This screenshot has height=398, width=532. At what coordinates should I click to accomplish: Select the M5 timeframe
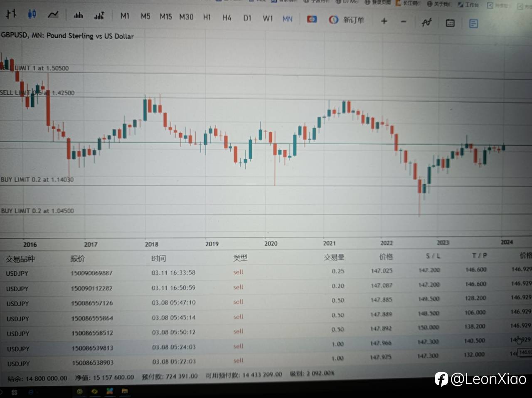tap(145, 16)
